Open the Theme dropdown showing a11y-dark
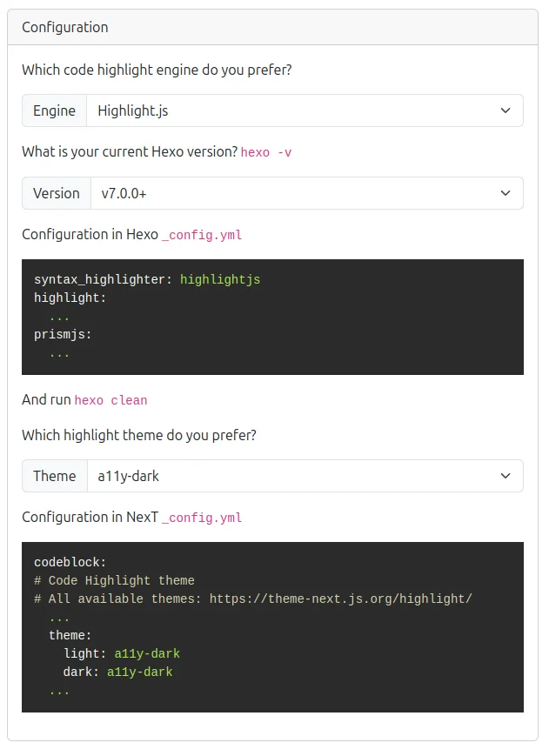The image size is (549, 756). click(305, 477)
